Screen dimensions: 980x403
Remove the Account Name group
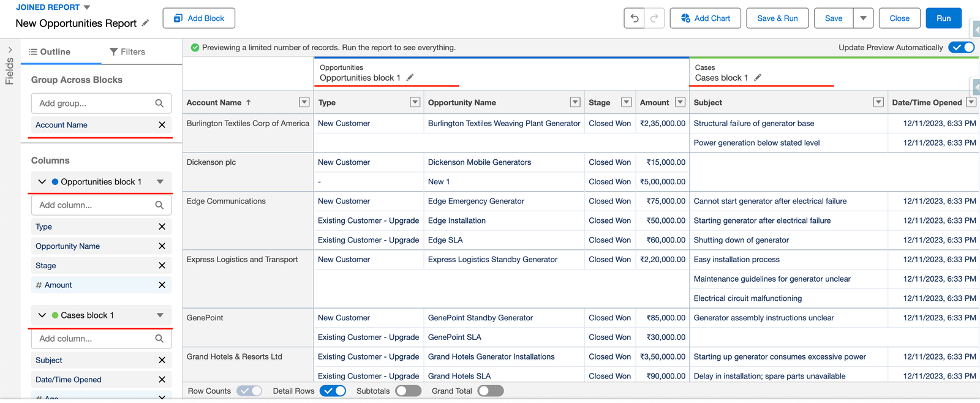[162, 125]
